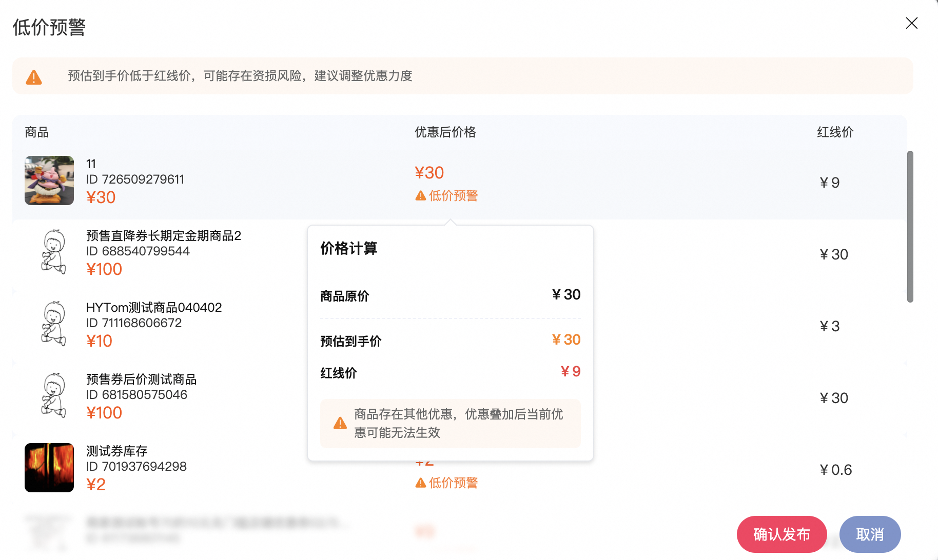Image resolution: width=938 pixels, height=560 pixels.
Task: Click 确认发布 button
Action: (781, 534)
